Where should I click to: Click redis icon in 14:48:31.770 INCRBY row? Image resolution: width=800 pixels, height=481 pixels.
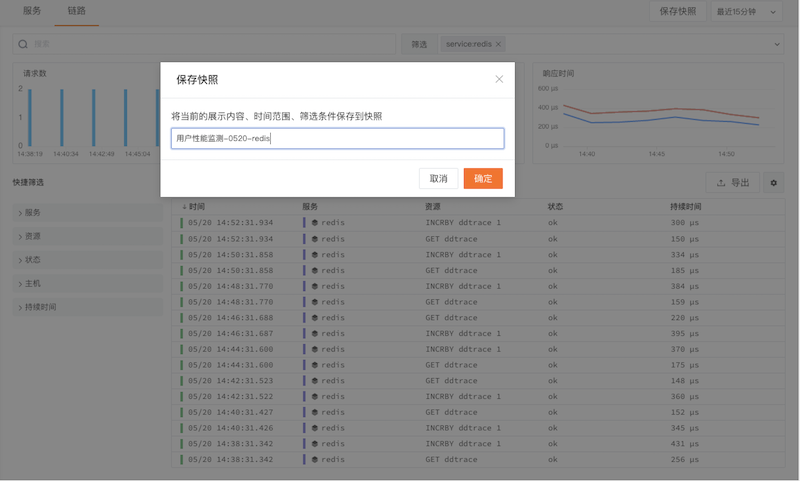pos(315,286)
